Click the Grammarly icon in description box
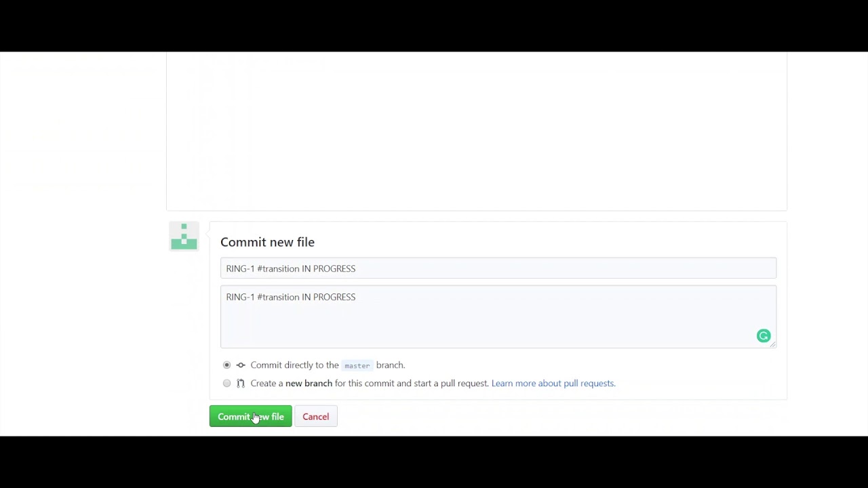 click(764, 336)
